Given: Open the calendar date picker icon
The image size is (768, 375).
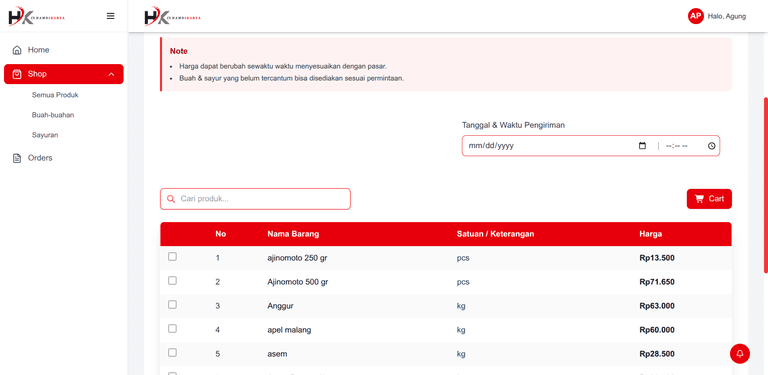Looking at the screenshot, I should [643, 146].
